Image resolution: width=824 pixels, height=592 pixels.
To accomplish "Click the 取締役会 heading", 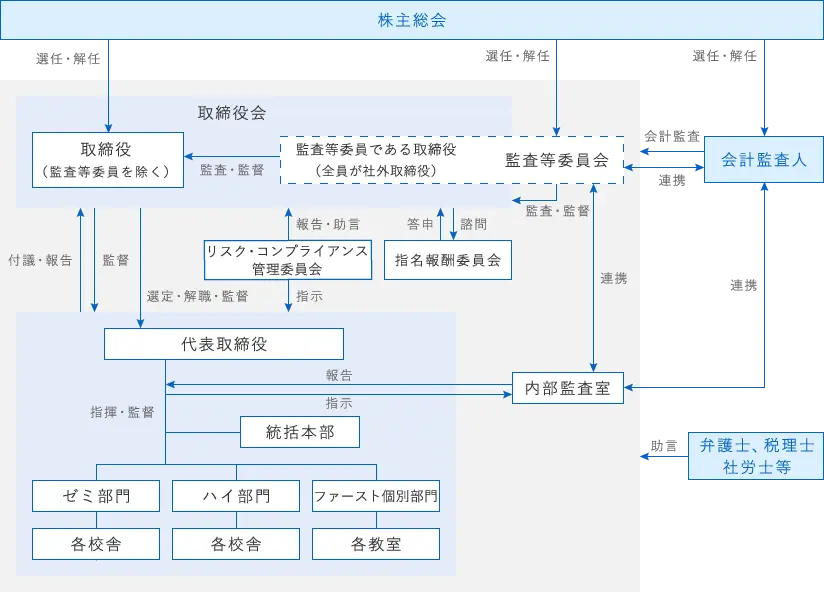I will (232, 113).
